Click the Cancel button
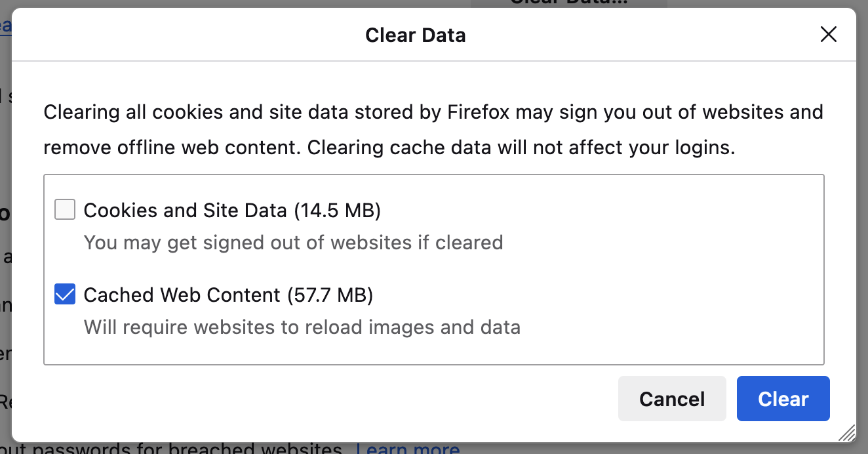 [x=672, y=398]
